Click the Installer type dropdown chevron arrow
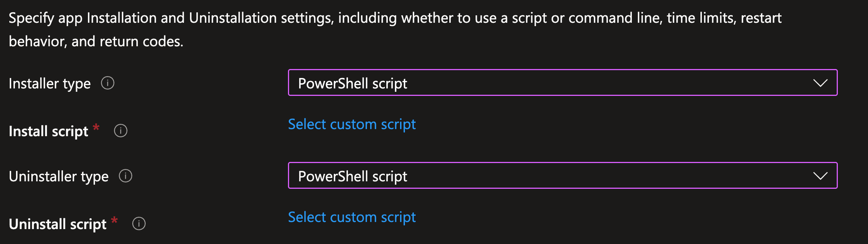868x244 pixels. pos(820,83)
